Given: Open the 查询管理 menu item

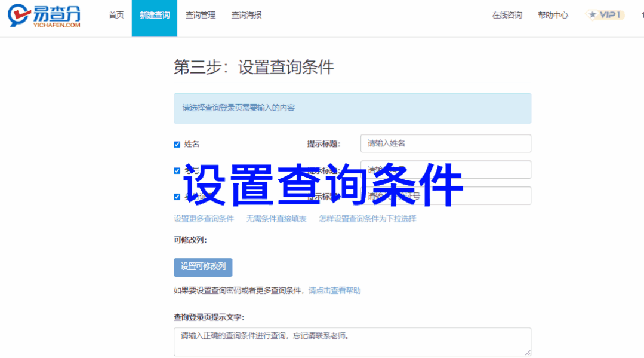Looking at the screenshot, I should point(201,16).
